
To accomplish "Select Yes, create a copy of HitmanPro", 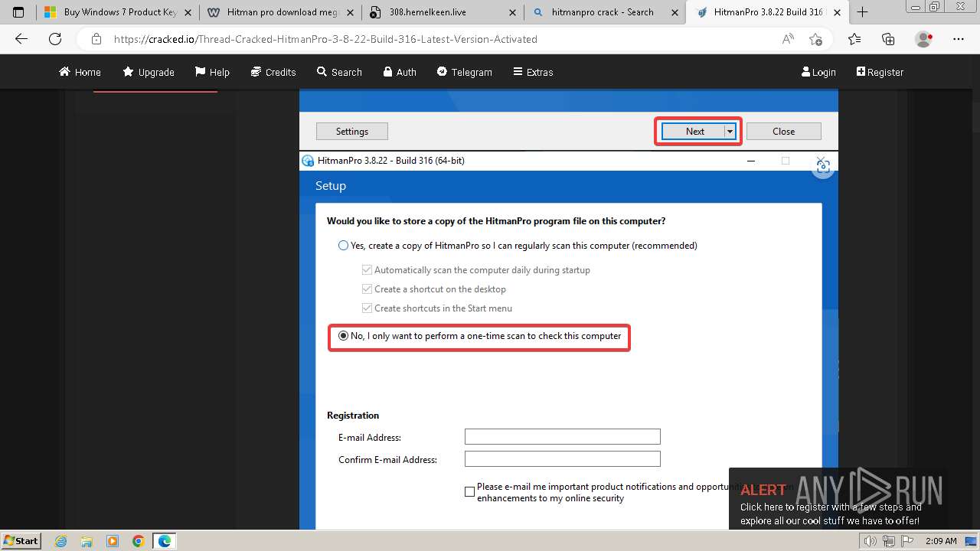I will [343, 246].
